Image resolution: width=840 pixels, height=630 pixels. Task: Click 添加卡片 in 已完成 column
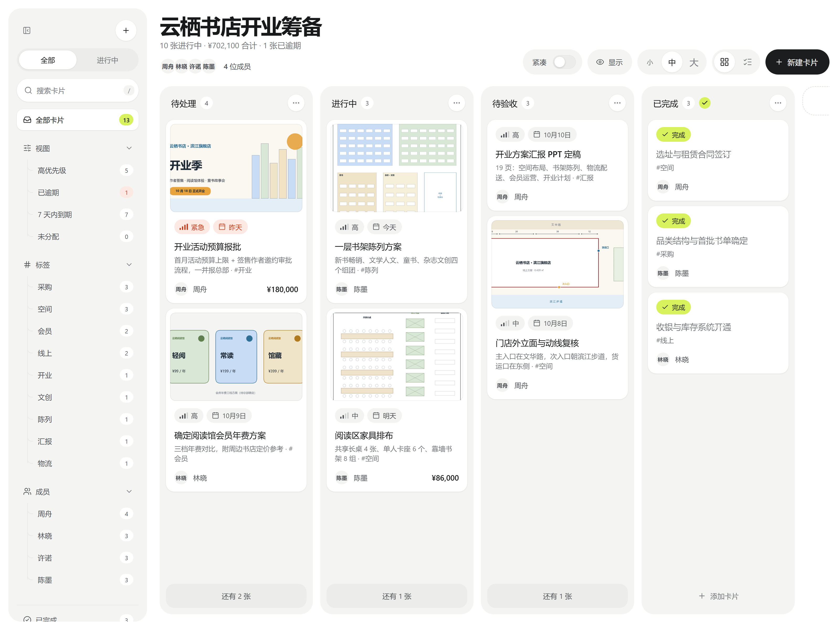click(718, 596)
